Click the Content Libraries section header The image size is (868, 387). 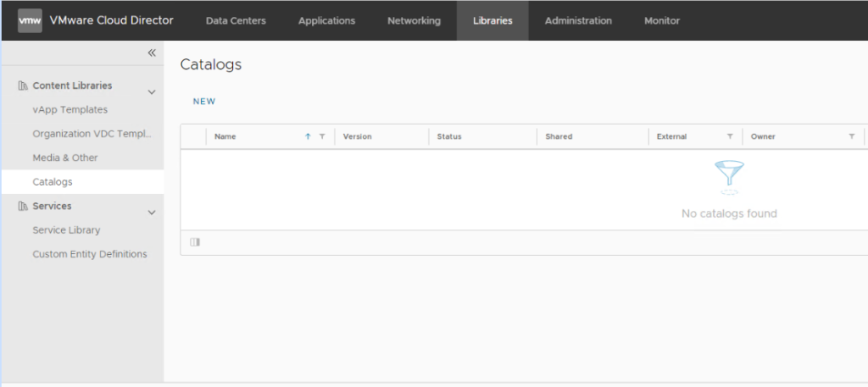coord(73,86)
